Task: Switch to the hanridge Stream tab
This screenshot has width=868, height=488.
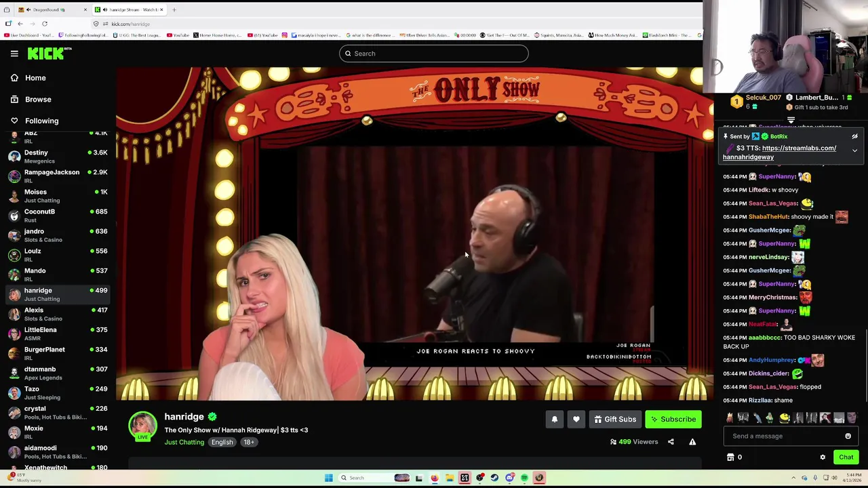Action: [x=129, y=9]
